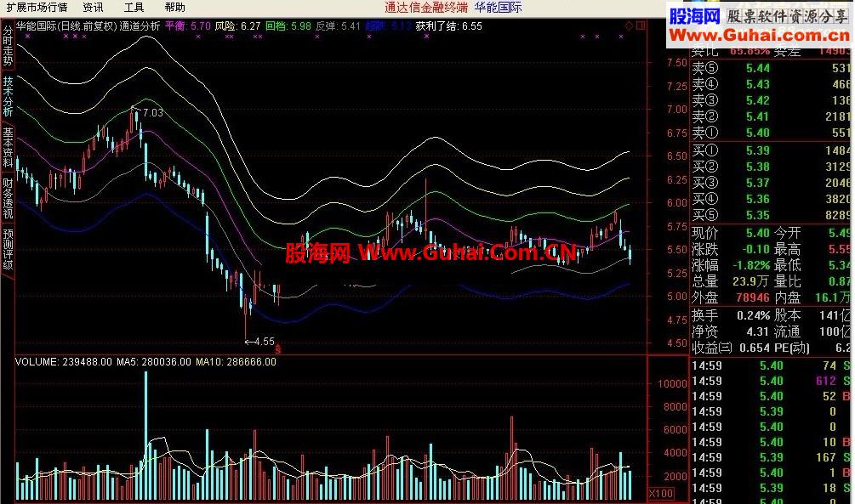This screenshot has width=855, height=504.
Task: Switch to the 技术分析 side tab
Action: point(8,96)
